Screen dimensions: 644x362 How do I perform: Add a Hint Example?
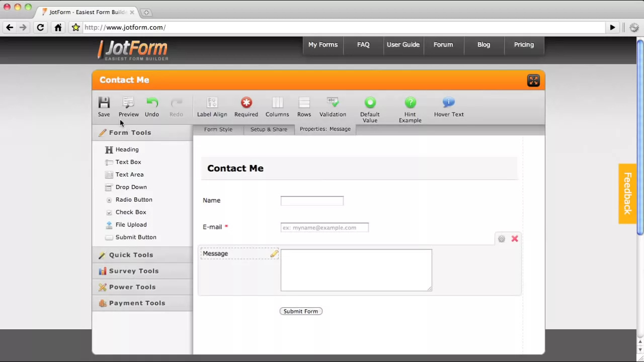tap(410, 110)
